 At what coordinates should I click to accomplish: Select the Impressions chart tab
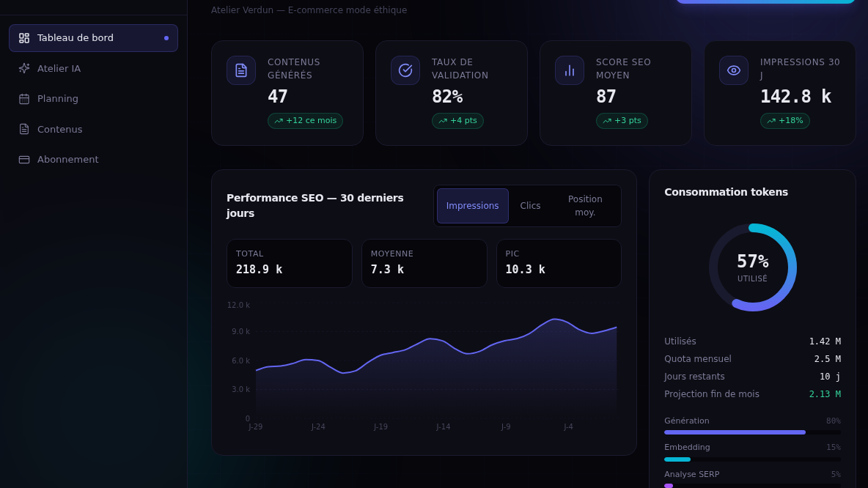[472, 206]
